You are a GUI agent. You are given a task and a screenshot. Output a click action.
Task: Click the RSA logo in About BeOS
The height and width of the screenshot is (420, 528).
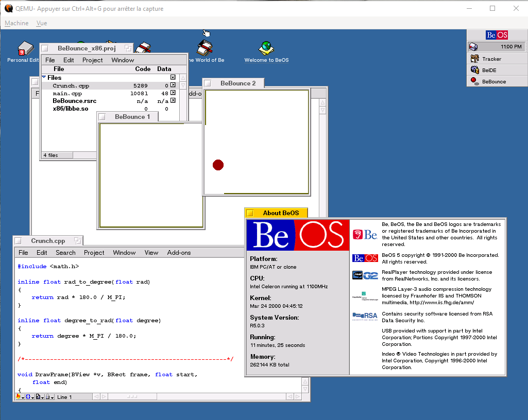365,316
